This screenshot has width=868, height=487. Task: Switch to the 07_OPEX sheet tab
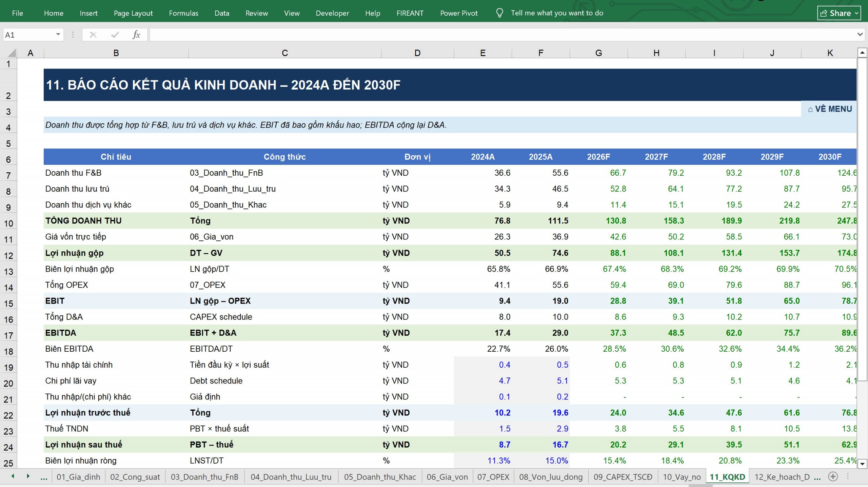click(x=493, y=477)
